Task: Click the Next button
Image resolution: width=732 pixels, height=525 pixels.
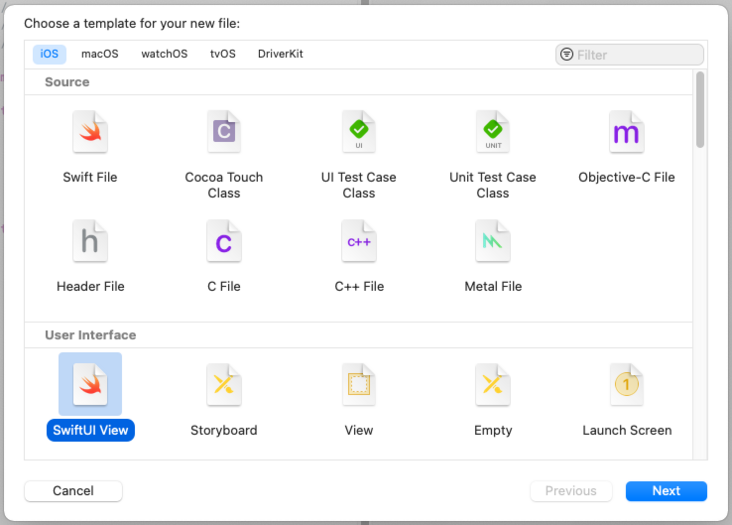Action: tap(666, 491)
